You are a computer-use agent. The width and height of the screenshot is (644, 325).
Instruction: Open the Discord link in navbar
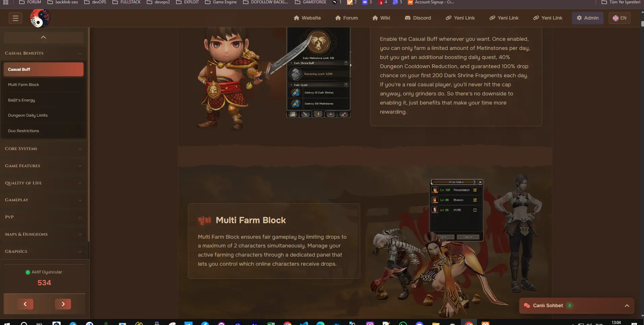418,18
